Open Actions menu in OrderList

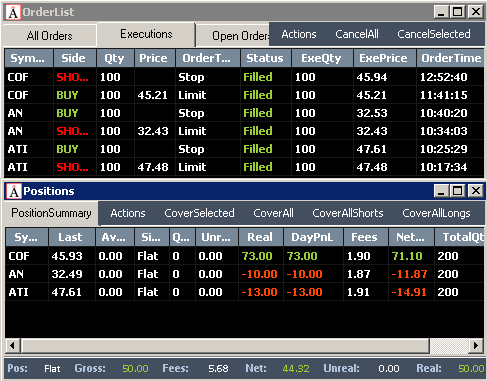299,34
